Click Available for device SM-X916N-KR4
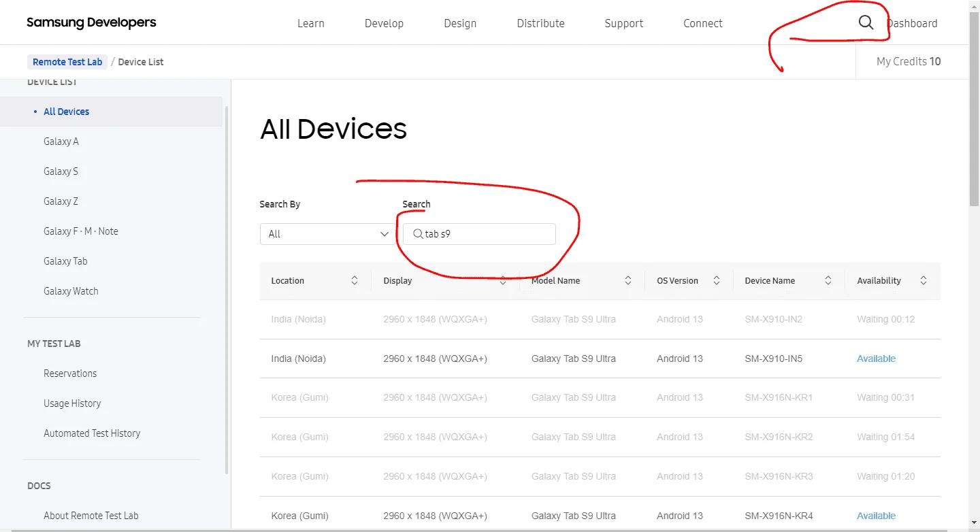980x532 pixels. coord(876,516)
